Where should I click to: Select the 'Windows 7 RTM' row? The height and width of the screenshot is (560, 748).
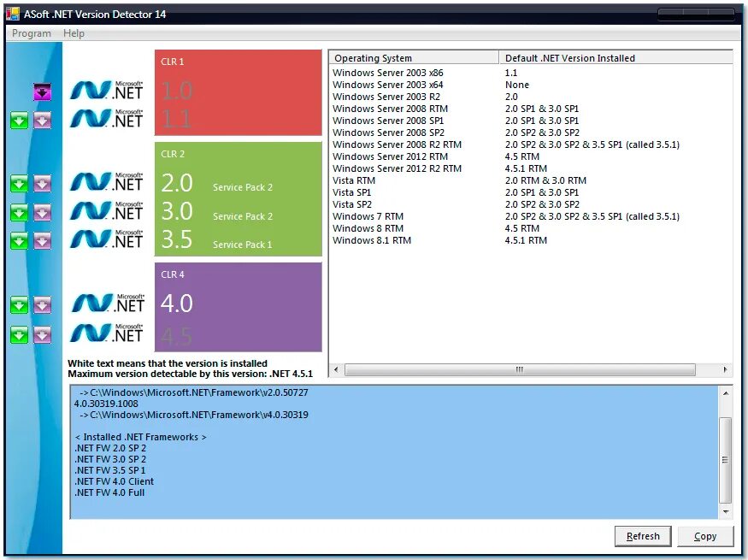(x=531, y=216)
